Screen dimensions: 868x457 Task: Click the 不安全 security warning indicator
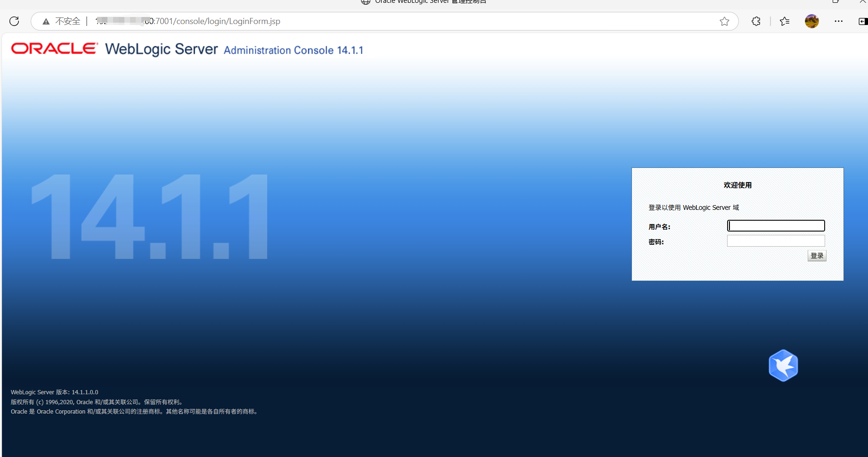[x=62, y=21]
